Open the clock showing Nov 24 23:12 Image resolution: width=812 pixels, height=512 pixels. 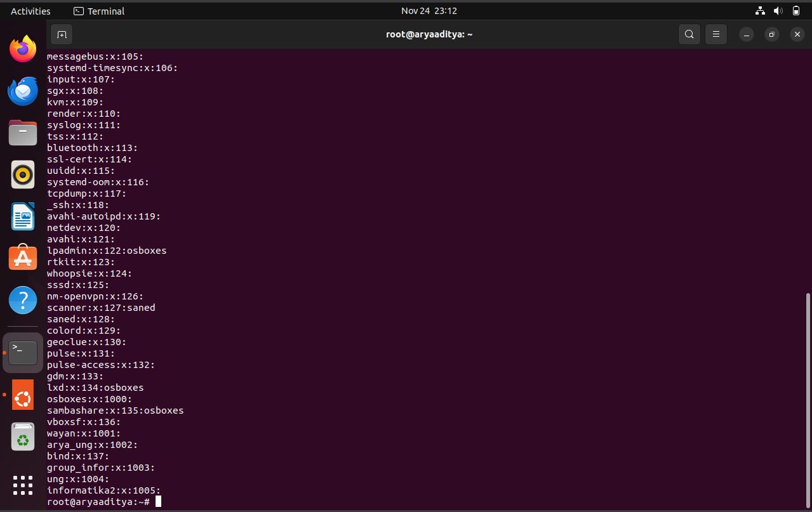tap(429, 11)
